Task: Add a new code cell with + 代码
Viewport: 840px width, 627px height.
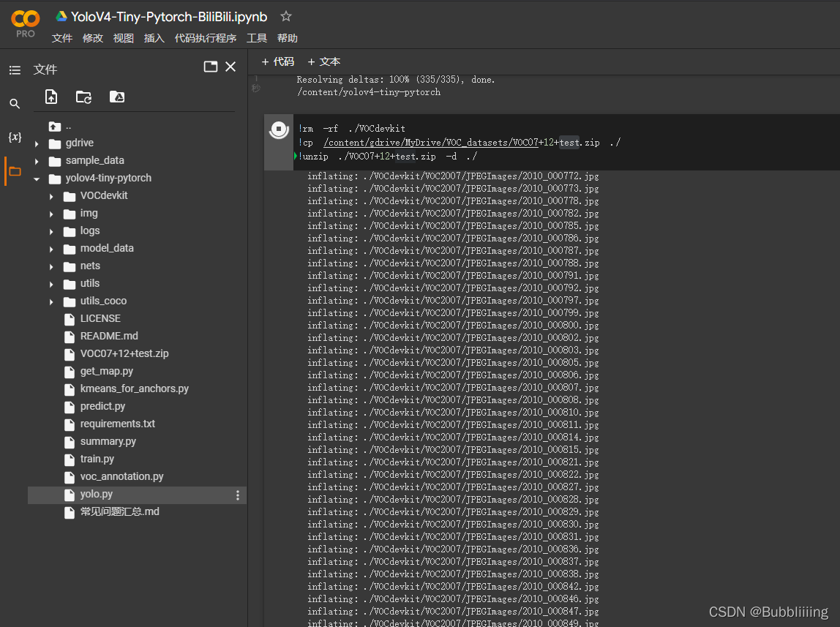Action: click(277, 61)
